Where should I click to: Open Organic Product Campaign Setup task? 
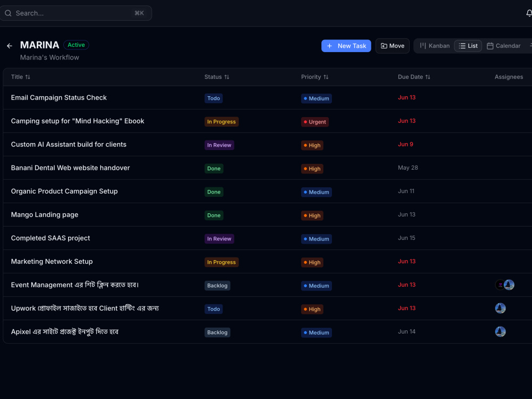(64, 192)
